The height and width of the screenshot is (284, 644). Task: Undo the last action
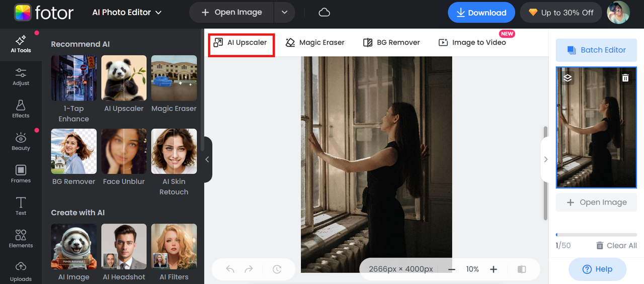pyautogui.click(x=230, y=269)
